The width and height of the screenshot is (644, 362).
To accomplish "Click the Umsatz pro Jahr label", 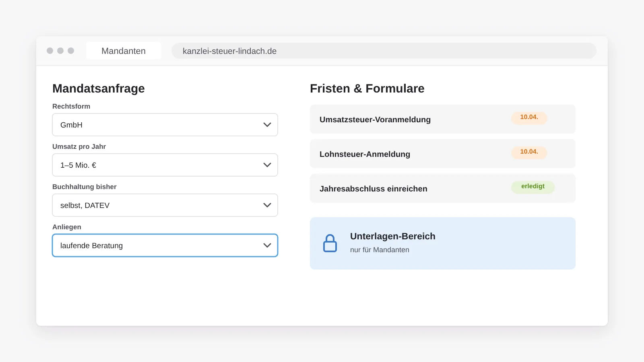I will (x=79, y=146).
